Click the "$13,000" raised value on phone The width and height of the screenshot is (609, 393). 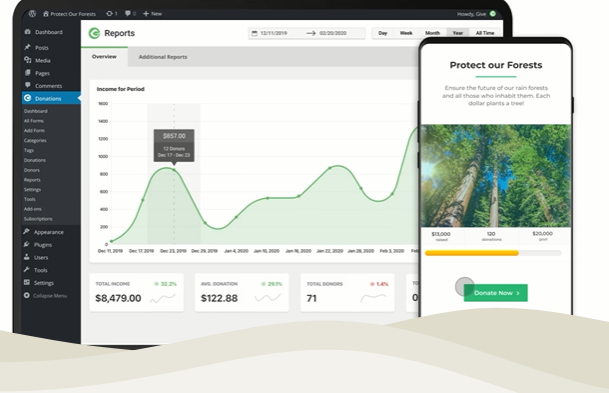click(x=441, y=234)
